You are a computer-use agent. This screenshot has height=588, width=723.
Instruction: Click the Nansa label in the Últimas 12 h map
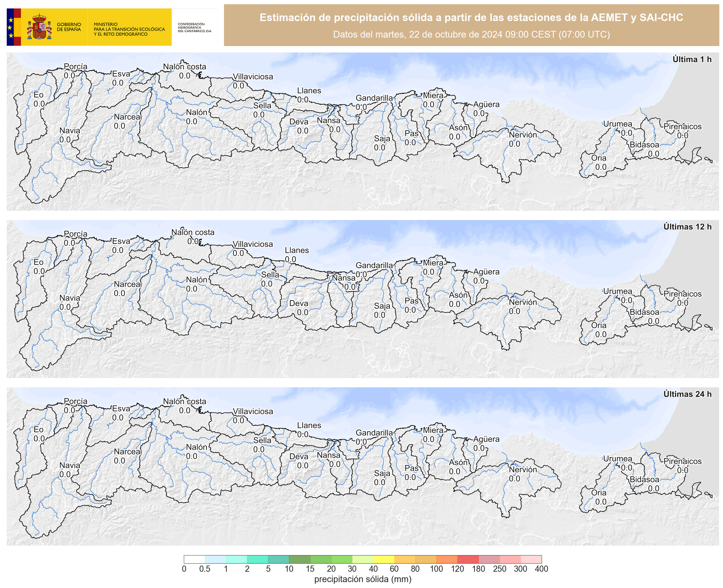(x=343, y=278)
